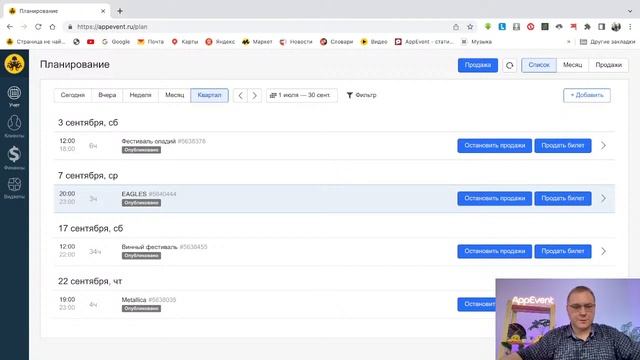Screen dimensions: 640x360
Task: Click browser forward arrow
Action: [x=24, y=27]
